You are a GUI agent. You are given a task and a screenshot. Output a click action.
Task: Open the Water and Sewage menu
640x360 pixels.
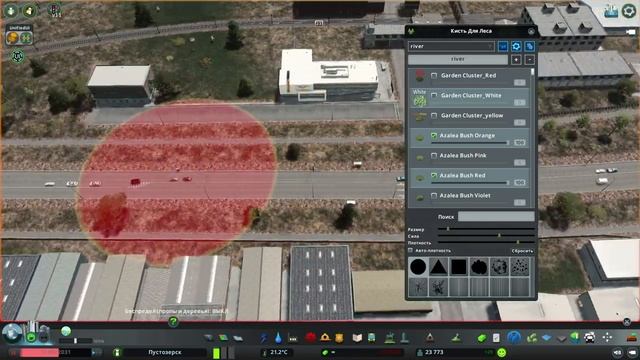pyautogui.click(x=278, y=338)
